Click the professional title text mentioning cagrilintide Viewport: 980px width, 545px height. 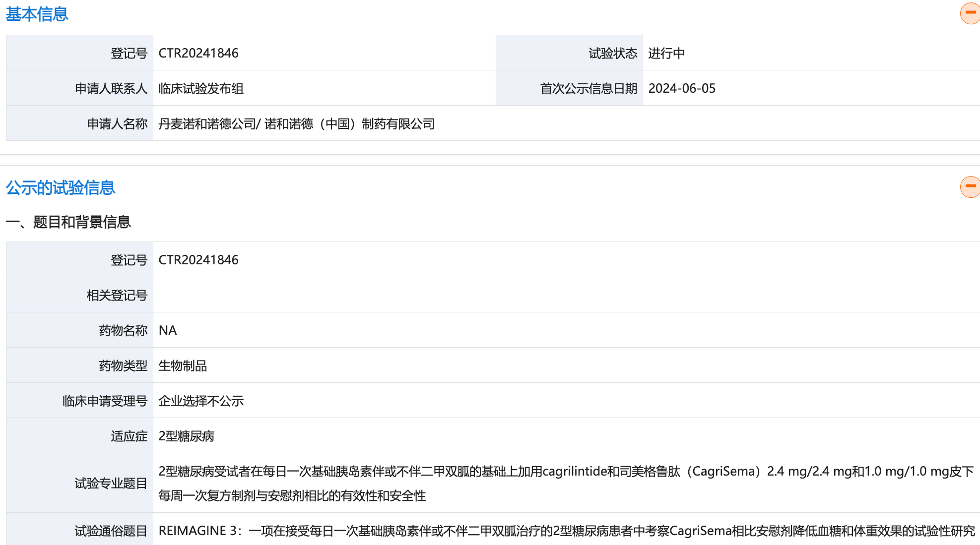coord(566,483)
